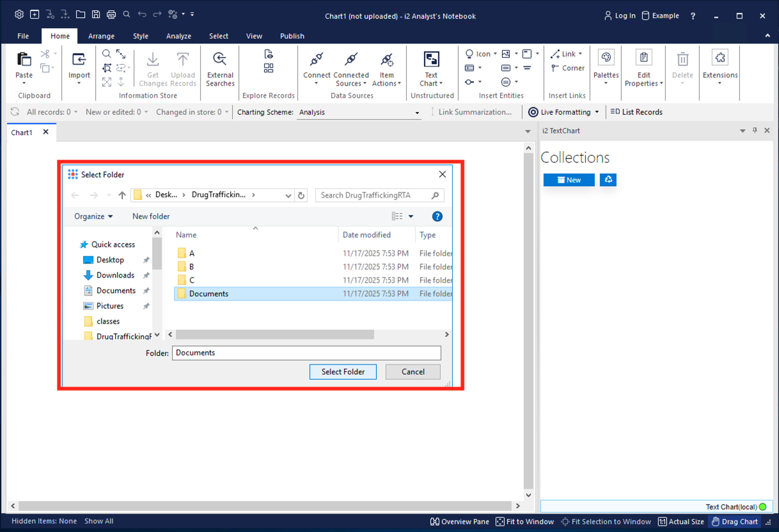Open search from the quick access magnifier
Screen dimensions: 779x532
[127, 14]
